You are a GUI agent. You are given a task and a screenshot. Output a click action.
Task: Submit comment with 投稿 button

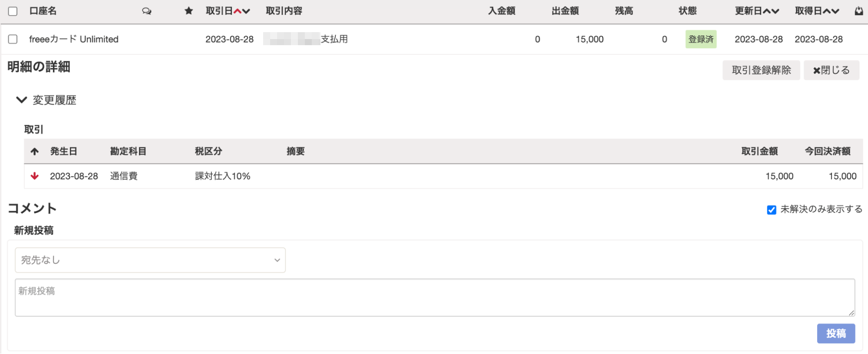836,334
